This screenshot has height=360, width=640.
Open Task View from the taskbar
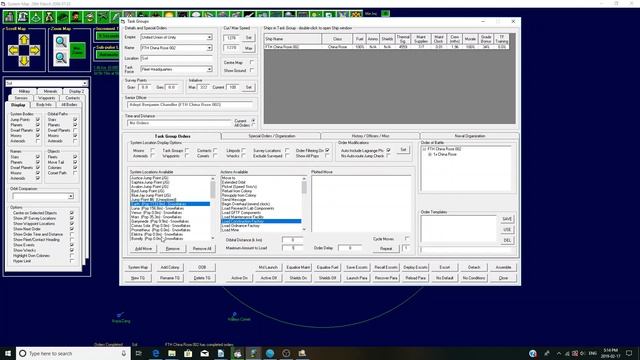click(x=139, y=353)
